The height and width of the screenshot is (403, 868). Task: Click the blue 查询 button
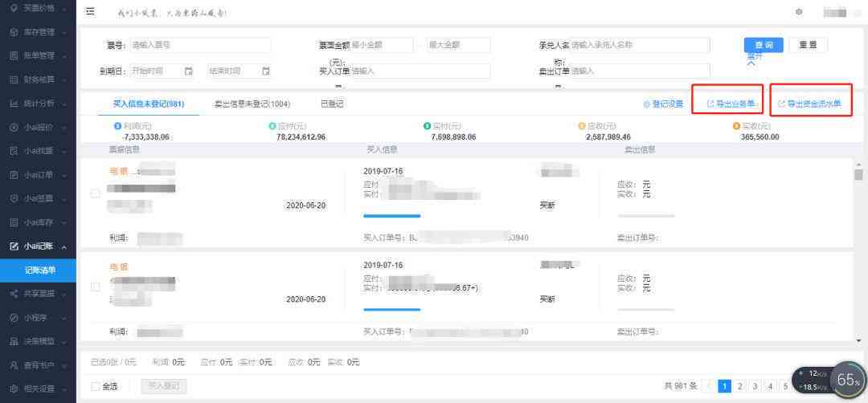[x=764, y=45]
